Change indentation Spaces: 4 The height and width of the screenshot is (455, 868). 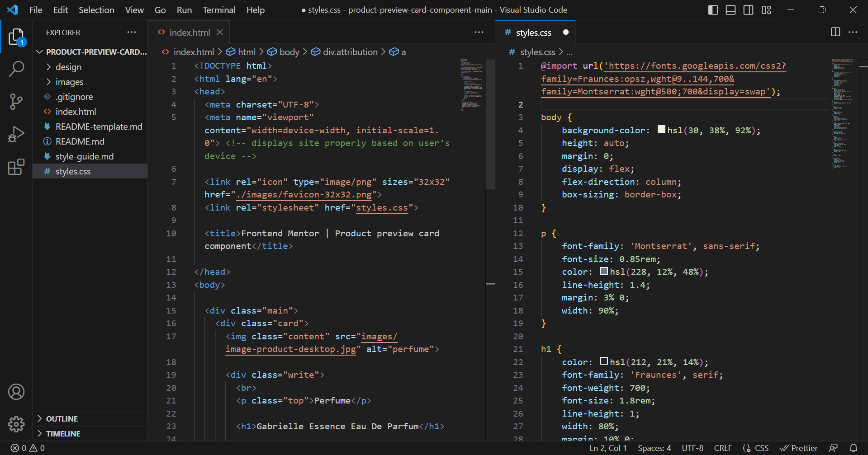tap(655, 448)
